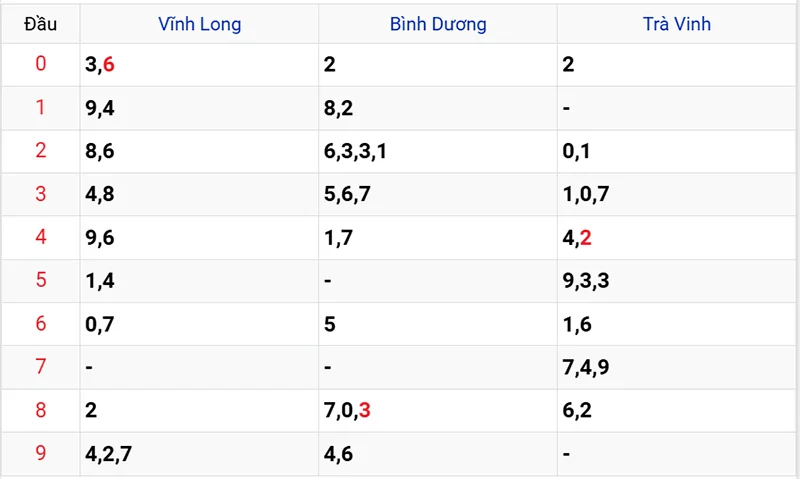Select row number 9 in Đầu column
800x479 pixels.
pos(41,453)
